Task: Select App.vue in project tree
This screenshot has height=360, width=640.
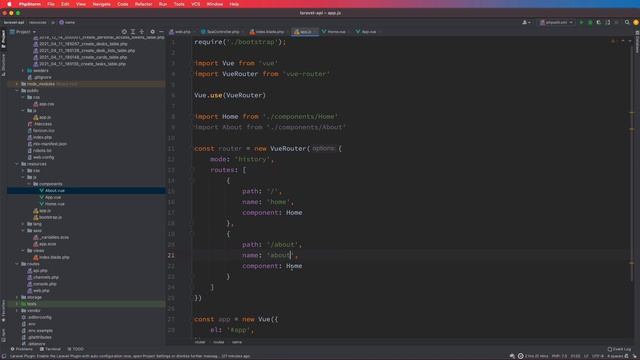Action: click(x=53, y=198)
